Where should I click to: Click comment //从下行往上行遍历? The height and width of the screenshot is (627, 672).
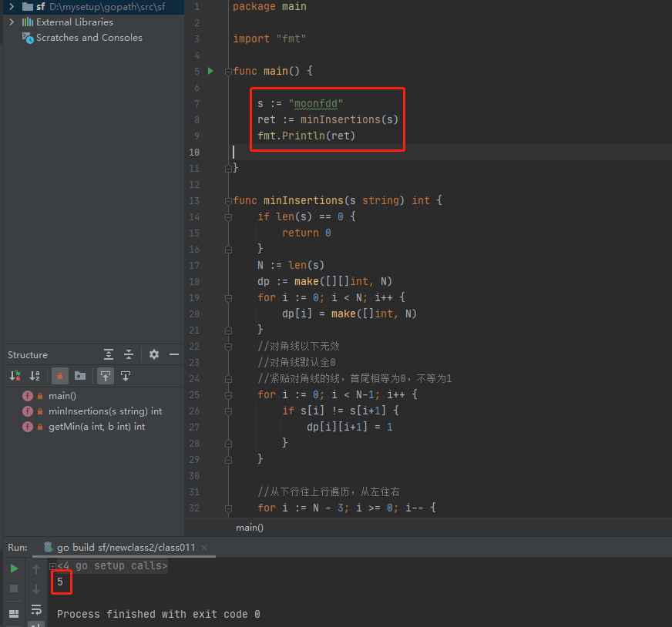[329, 491]
